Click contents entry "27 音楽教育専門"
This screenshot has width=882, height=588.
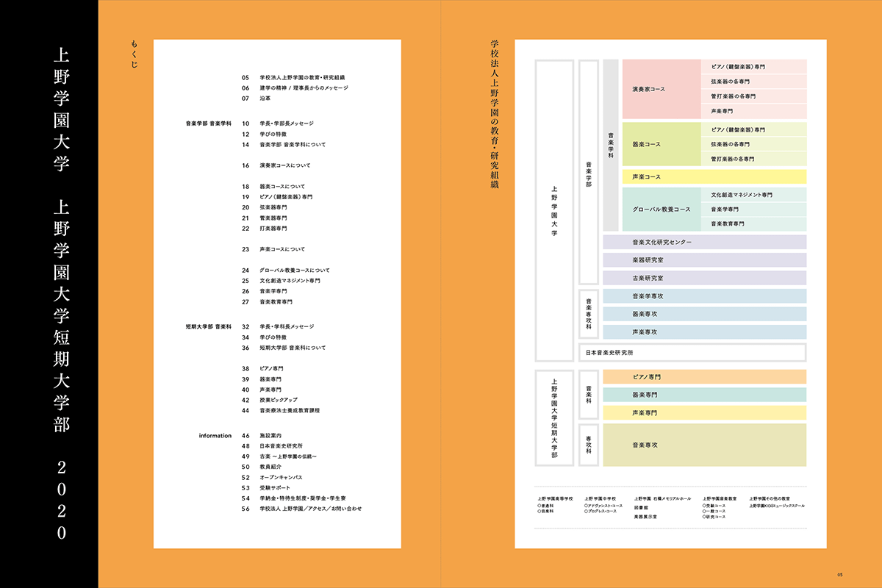tap(267, 302)
